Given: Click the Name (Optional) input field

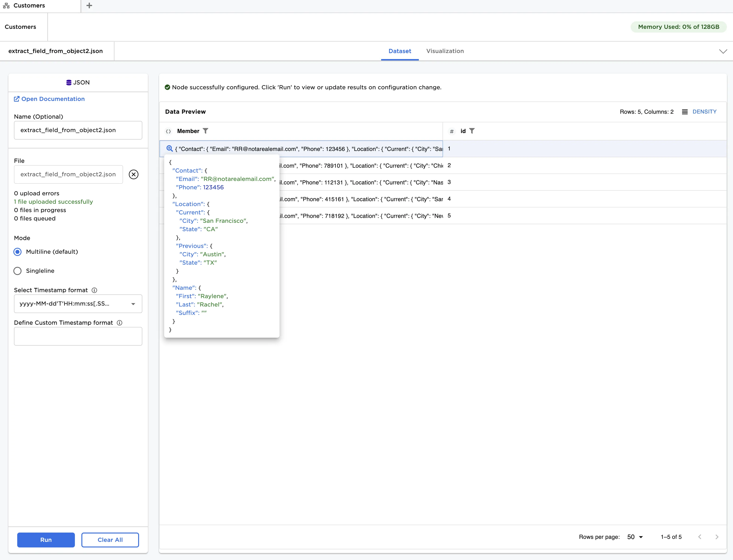Looking at the screenshot, I should (x=78, y=130).
